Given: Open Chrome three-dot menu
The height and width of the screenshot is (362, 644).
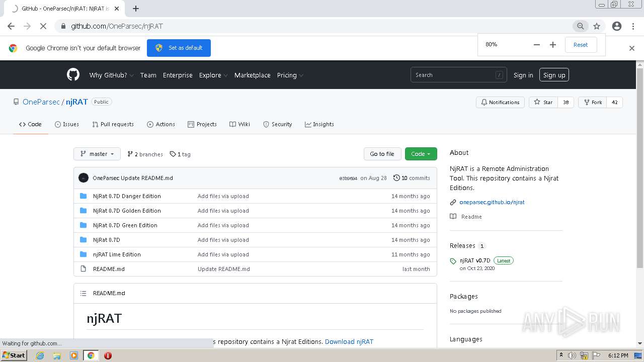Looking at the screenshot, I should pyautogui.click(x=633, y=26).
